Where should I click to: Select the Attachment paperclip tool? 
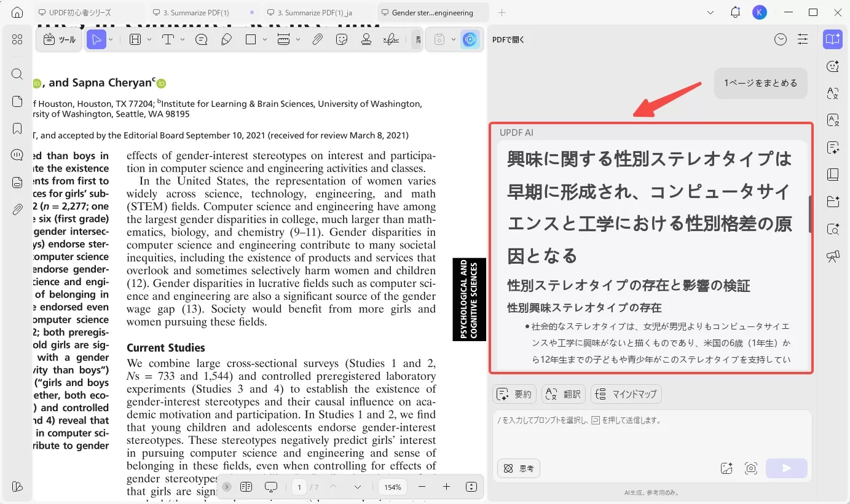pos(318,39)
